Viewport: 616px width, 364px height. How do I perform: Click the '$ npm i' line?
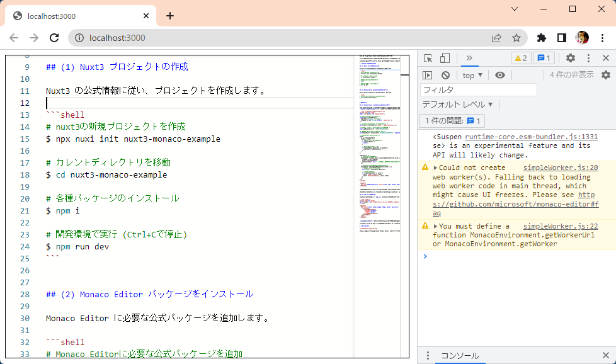(63, 211)
